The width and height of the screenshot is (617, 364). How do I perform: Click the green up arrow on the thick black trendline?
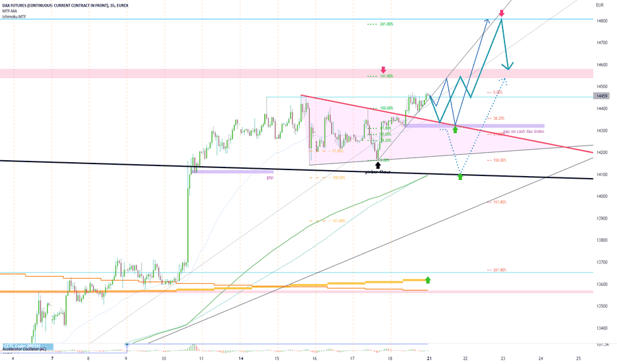click(x=460, y=177)
